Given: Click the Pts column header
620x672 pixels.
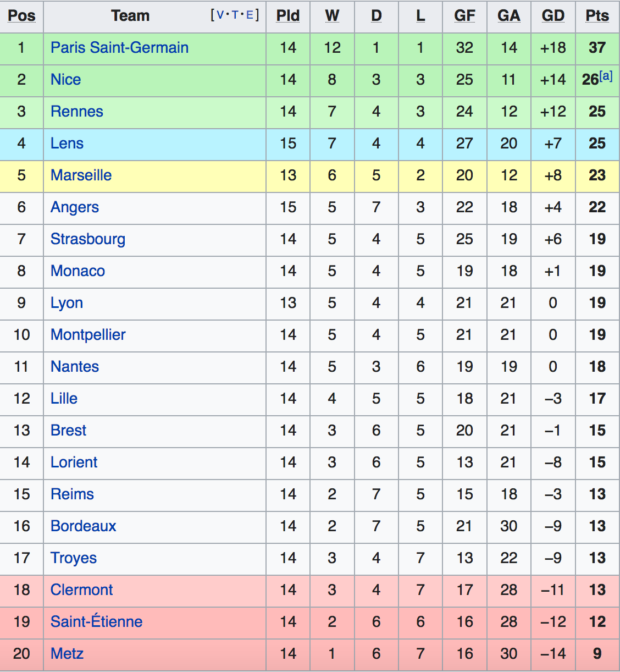Looking at the screenshot, I should tap(597, 16).
